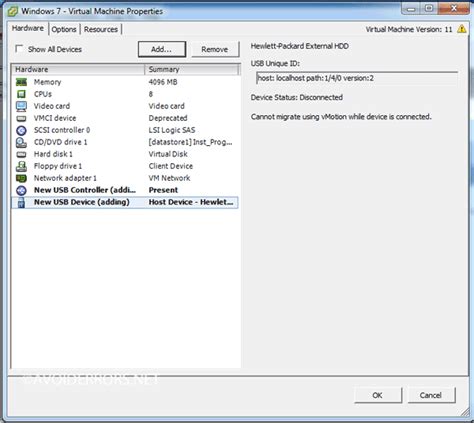Select the New USB Controller row label
Screen dimensions: 474x423
point(85,190)
